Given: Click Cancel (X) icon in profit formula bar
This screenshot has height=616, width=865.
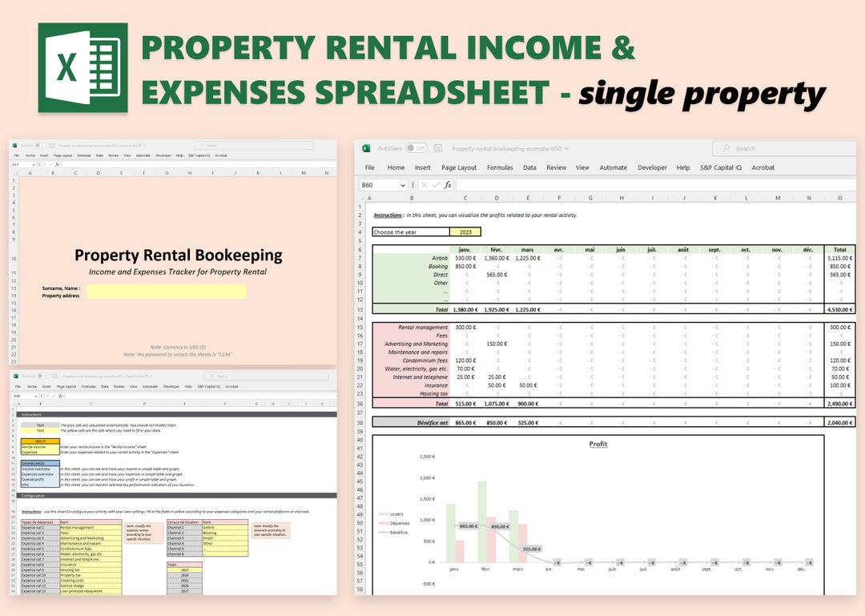Looking at the screenshot, I should 424,185.
